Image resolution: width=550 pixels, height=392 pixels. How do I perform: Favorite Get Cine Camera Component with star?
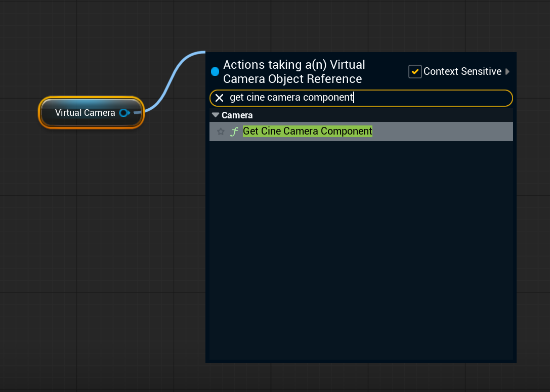pos(221,132)
